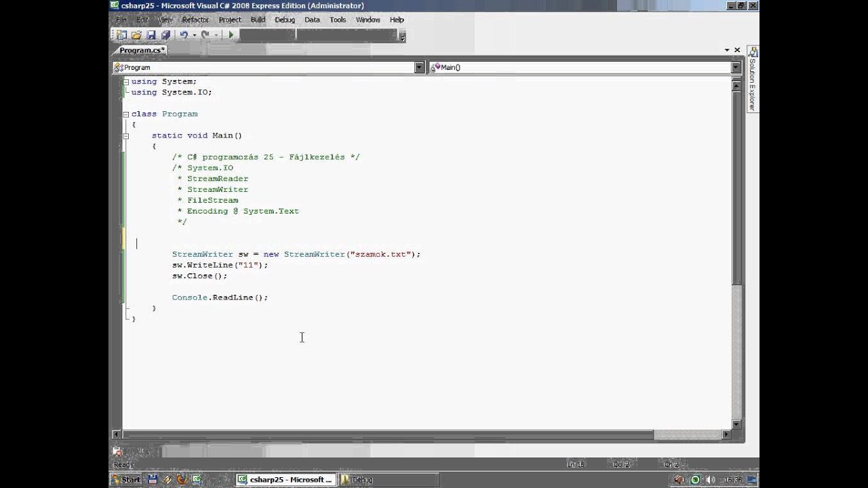Open the Window menu
This screenshot has height=488, width=868.
(368, 20)
